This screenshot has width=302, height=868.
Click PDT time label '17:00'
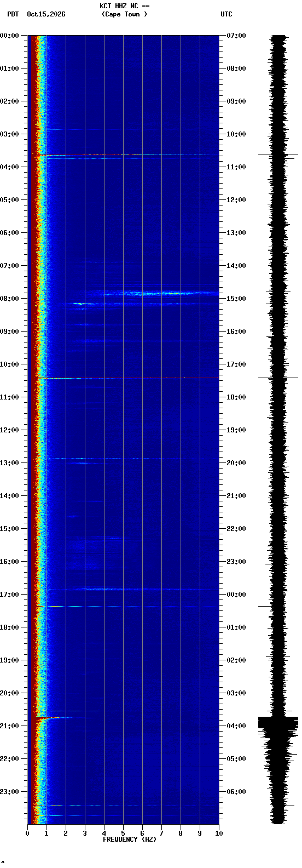coord(10,595)
